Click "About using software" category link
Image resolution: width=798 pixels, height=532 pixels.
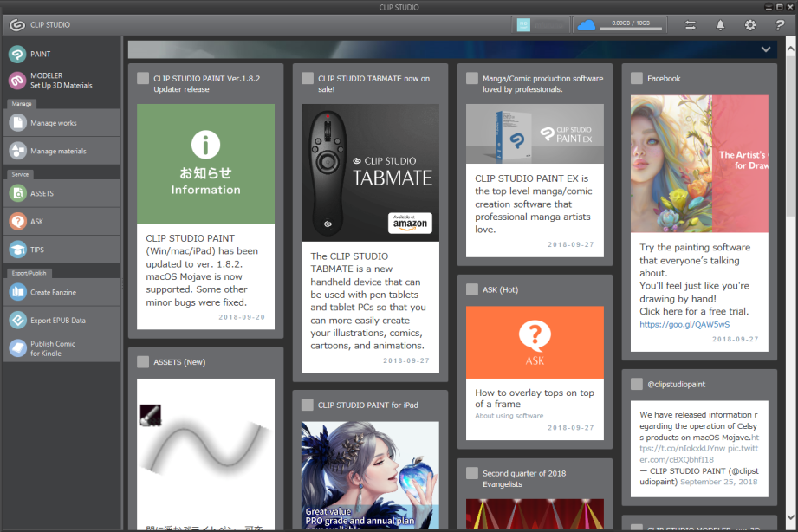click(509, 416)
